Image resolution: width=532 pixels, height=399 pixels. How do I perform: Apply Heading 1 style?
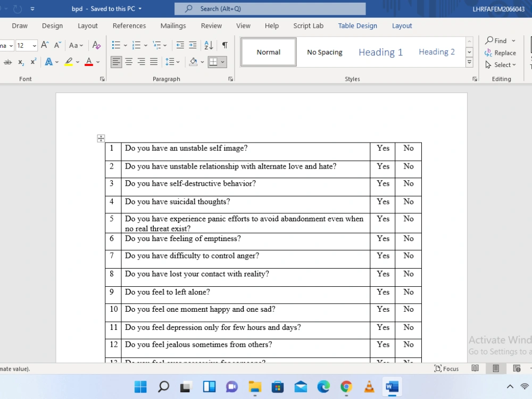[381, 52]
